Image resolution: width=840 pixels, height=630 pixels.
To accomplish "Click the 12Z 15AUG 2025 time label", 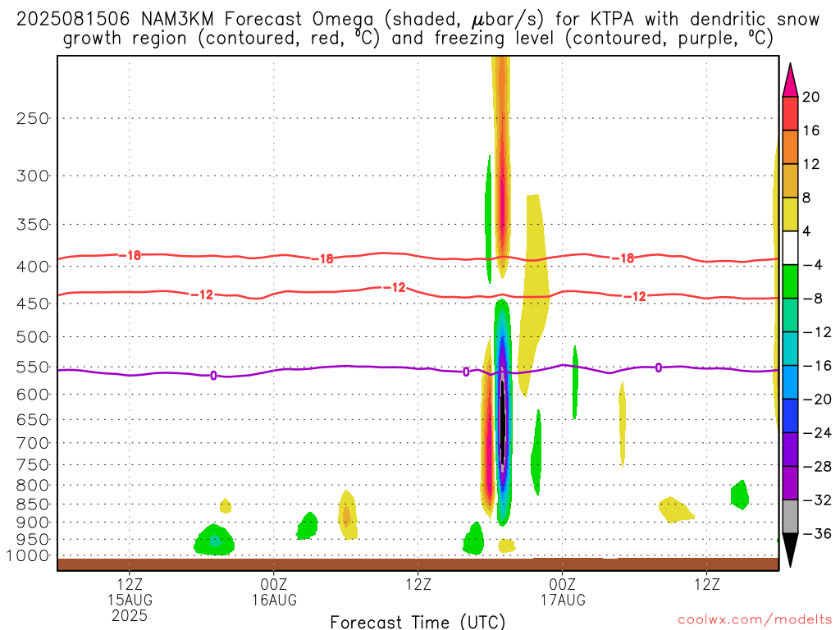I will (130, 600).
